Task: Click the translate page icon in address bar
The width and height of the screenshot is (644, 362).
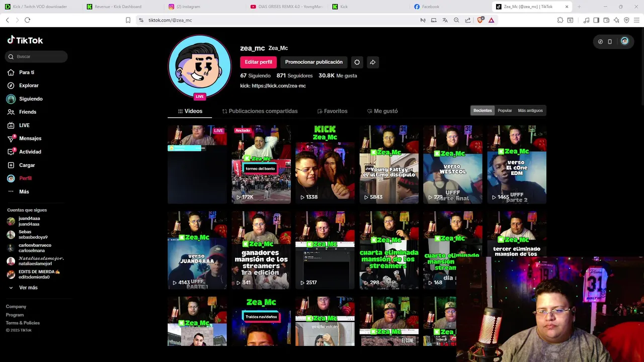Action: 445,20
